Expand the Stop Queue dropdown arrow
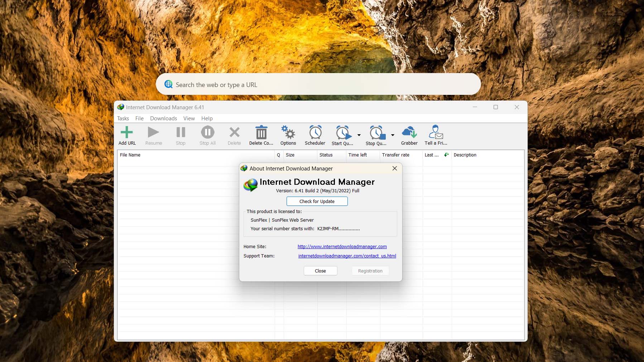The width and height of the screenshot is (644, 362). 393,135
